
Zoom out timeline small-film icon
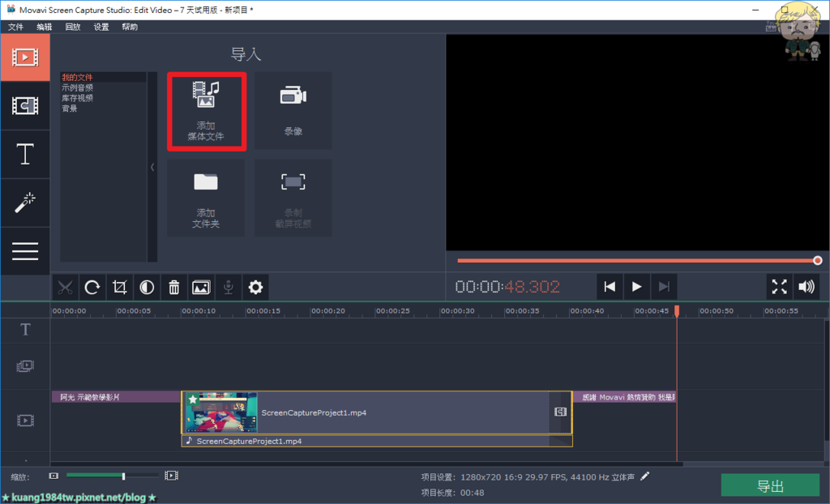(53, 476)
